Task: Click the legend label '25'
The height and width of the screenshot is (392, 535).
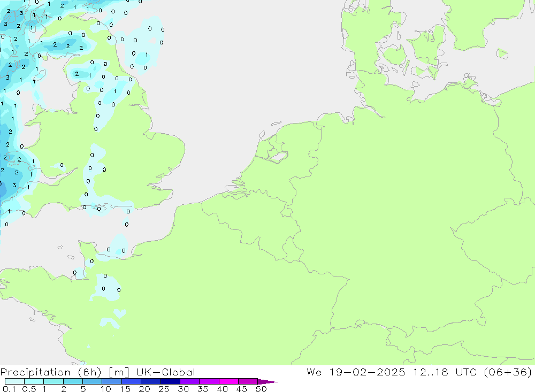Action: (x=164, y=389)
